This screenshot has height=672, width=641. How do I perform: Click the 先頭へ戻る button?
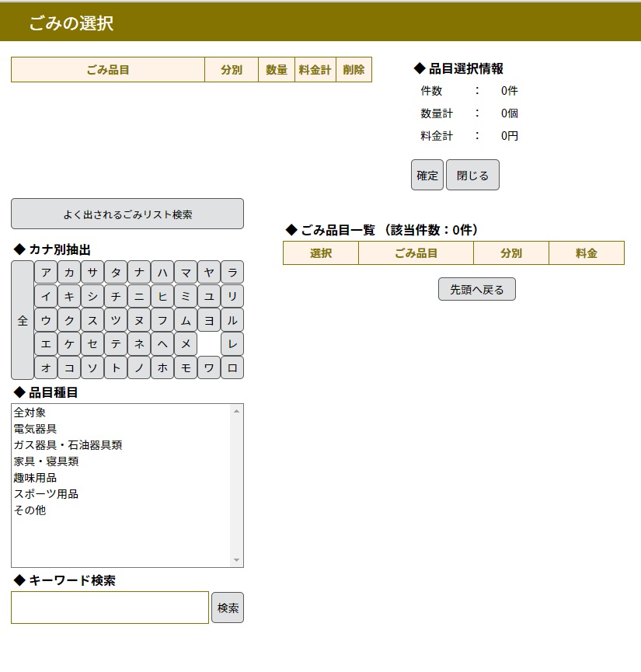(x=477, y=289)
